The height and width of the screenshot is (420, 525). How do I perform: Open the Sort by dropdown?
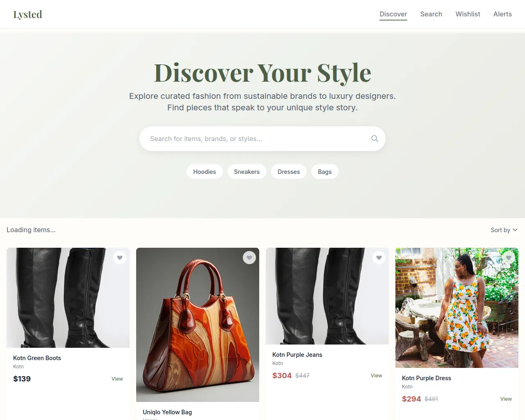coord(504,230)
